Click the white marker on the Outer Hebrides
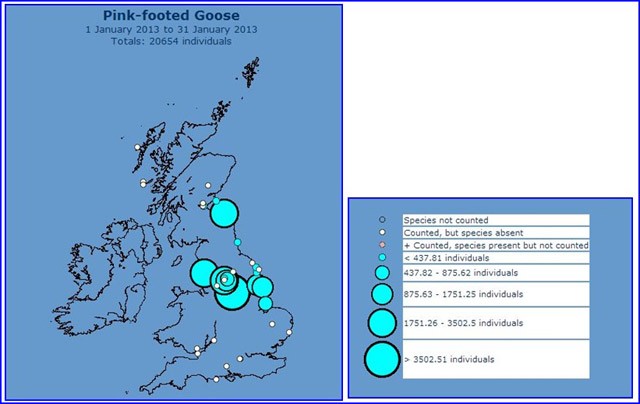This screenshot has width=640, height=404. click(x=138, y=147)
